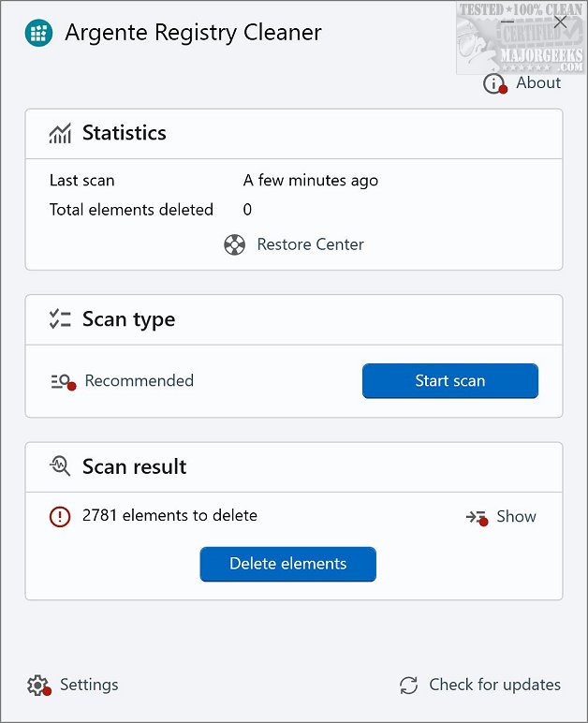The height and width of the screenshot is (723, 588).
Task: Click the red warning exclamation icon
Action: [x=60, y=516]
